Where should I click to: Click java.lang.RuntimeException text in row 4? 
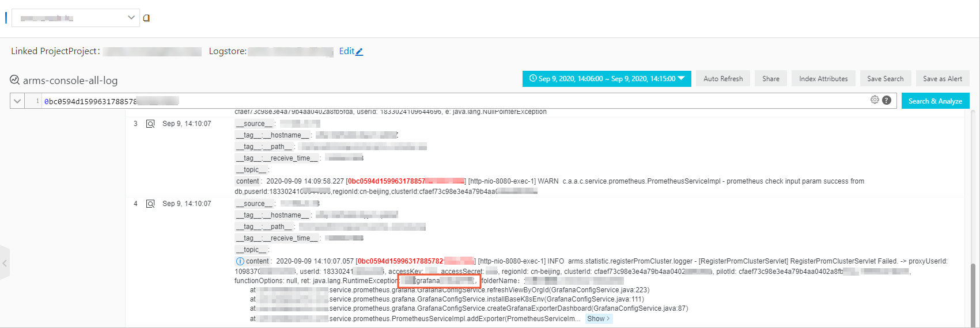click(x=355, y=281)
